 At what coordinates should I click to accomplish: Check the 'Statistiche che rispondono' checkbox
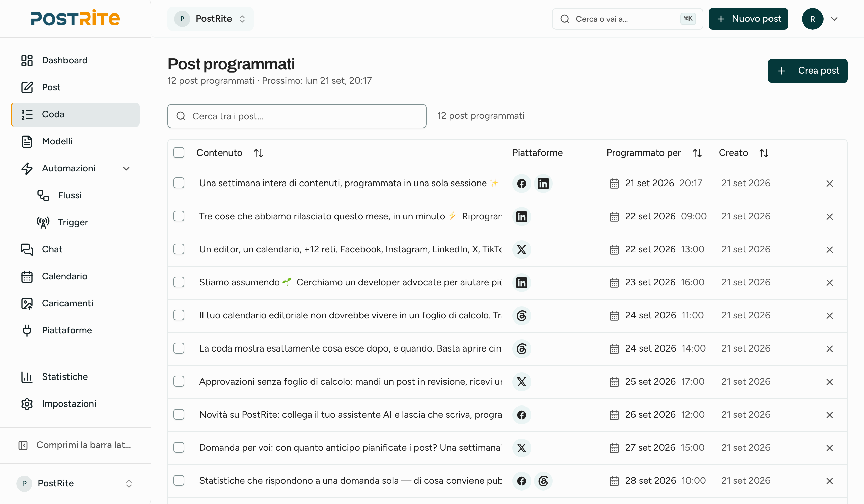click(x=179, y=481)
